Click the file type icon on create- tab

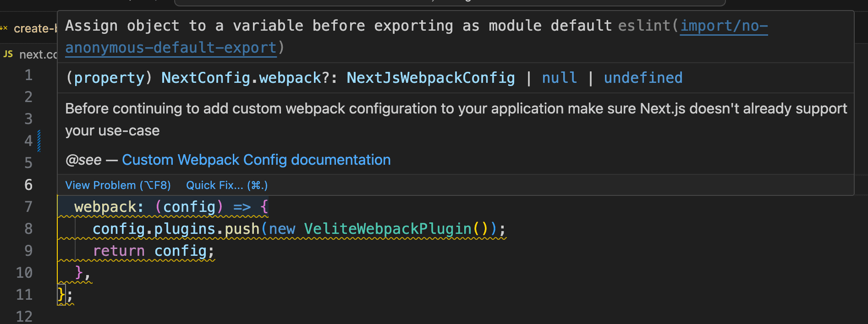(x=4, y=28)
